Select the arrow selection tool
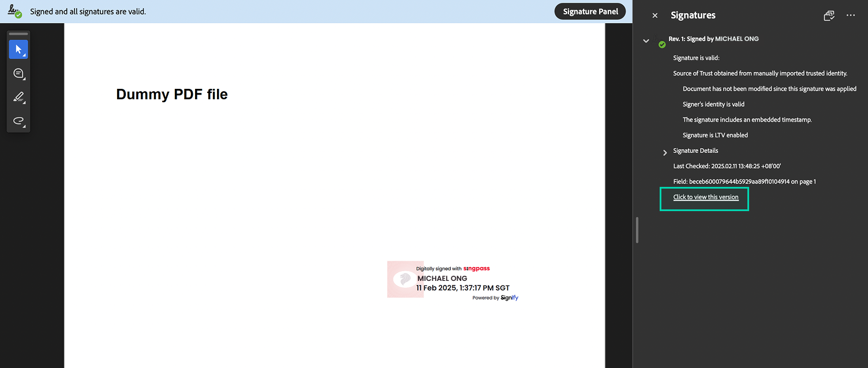 point(18,50)
